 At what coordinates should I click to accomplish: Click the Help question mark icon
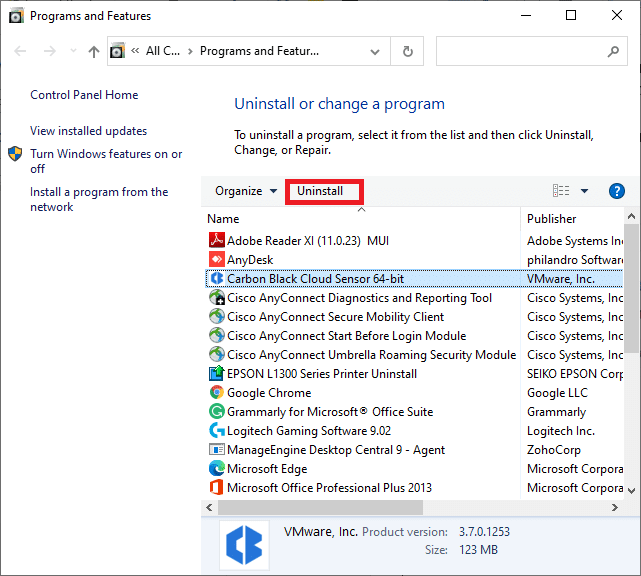(x=616, y=191)
